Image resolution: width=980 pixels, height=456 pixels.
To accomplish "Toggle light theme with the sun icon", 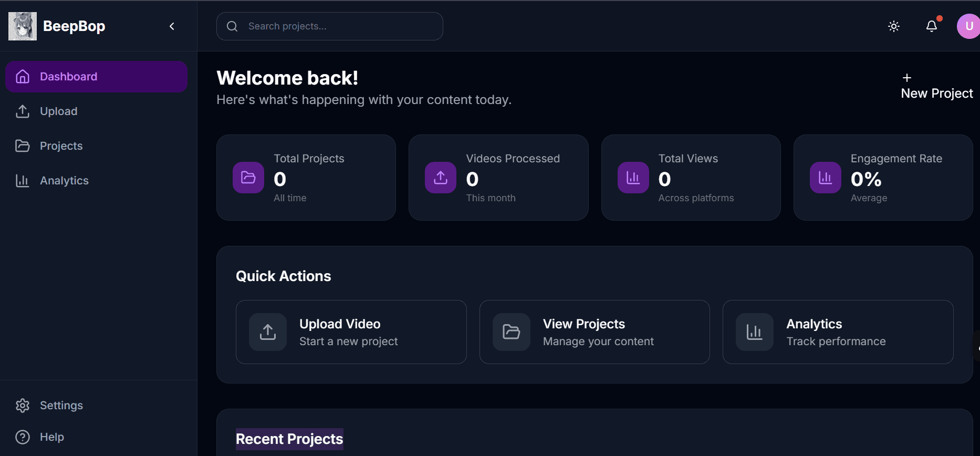I will (x=894, y=26).
